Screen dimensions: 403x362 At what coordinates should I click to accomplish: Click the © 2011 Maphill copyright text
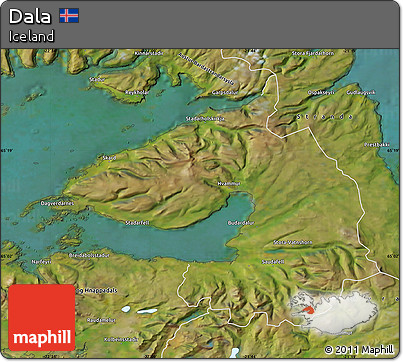(x=359, y=349)
